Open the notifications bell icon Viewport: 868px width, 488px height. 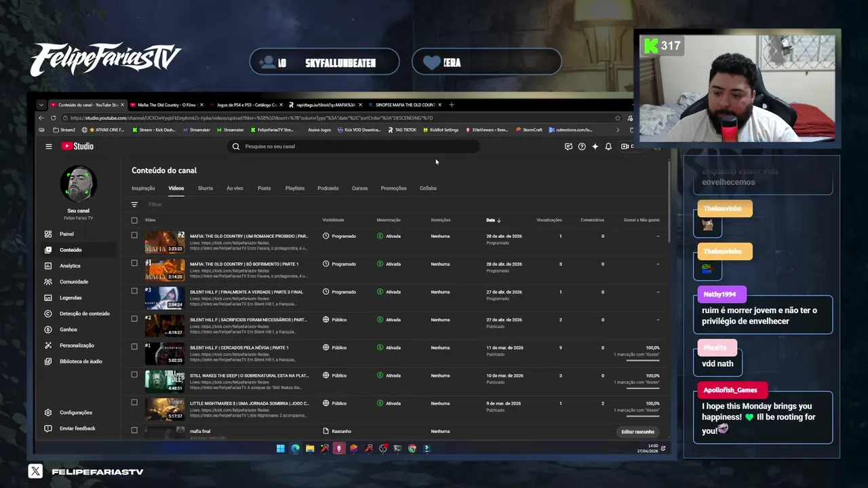coord(608,146)
